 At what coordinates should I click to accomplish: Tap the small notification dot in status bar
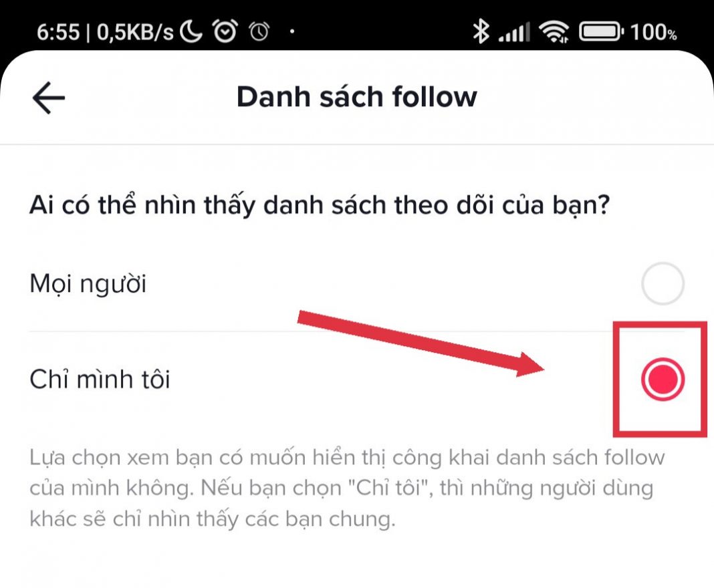click(292, 31)
